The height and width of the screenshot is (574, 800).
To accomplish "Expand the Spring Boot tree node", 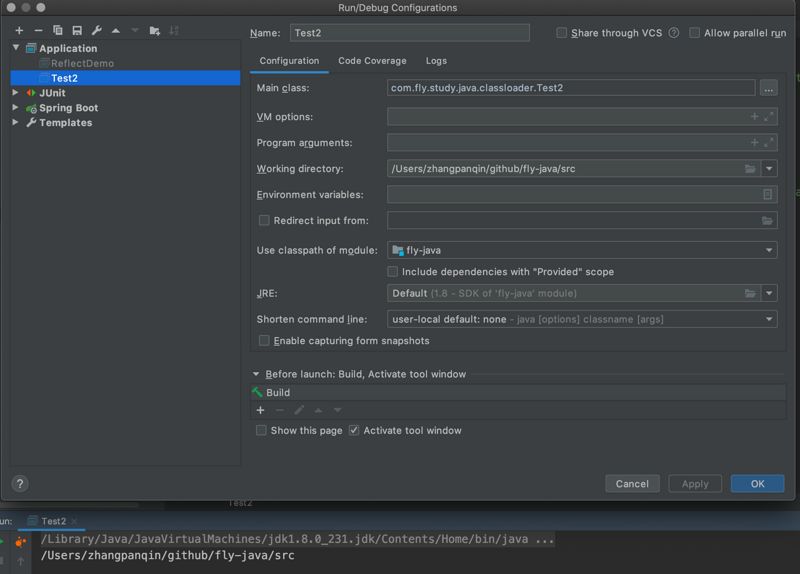I will click(x=16, y=108).
